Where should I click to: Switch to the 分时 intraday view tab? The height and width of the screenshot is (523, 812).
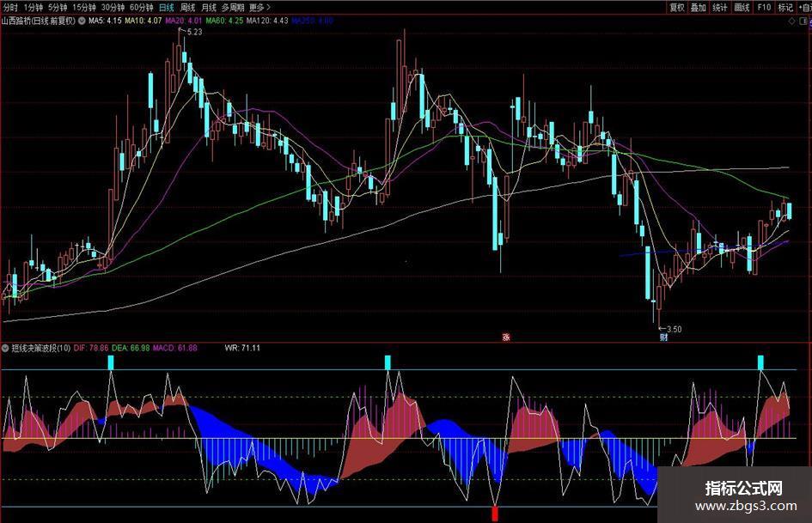[x=10, y=7]
